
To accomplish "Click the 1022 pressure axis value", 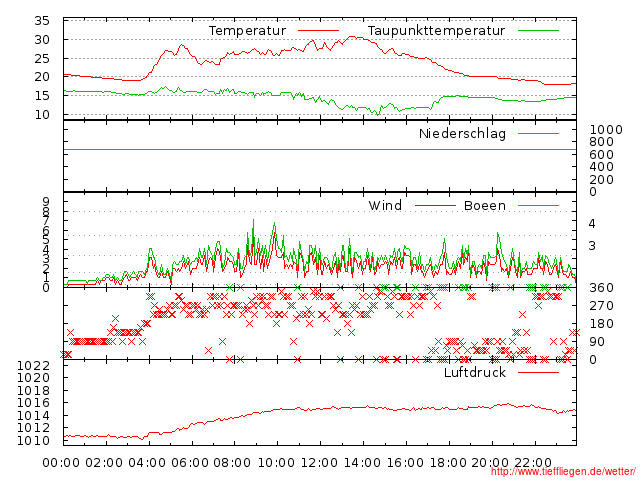I will [33, 365].
